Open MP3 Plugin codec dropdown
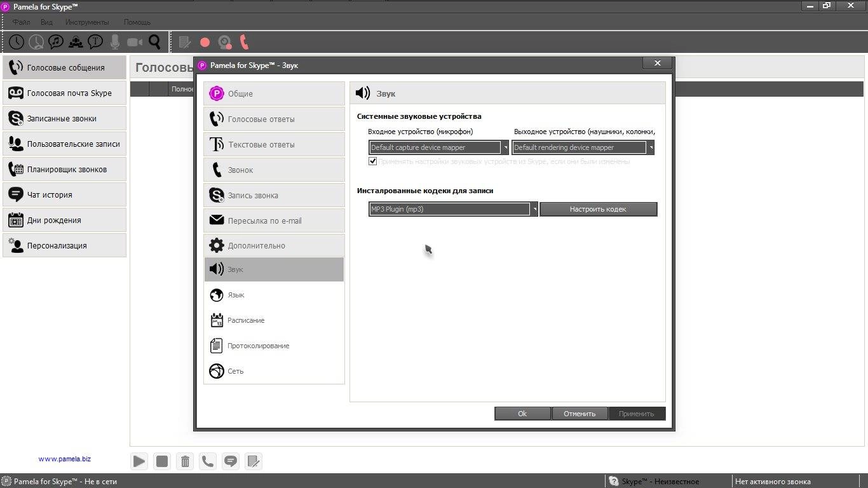The width and height of the screenshot is (868, 488). [453, 209]
